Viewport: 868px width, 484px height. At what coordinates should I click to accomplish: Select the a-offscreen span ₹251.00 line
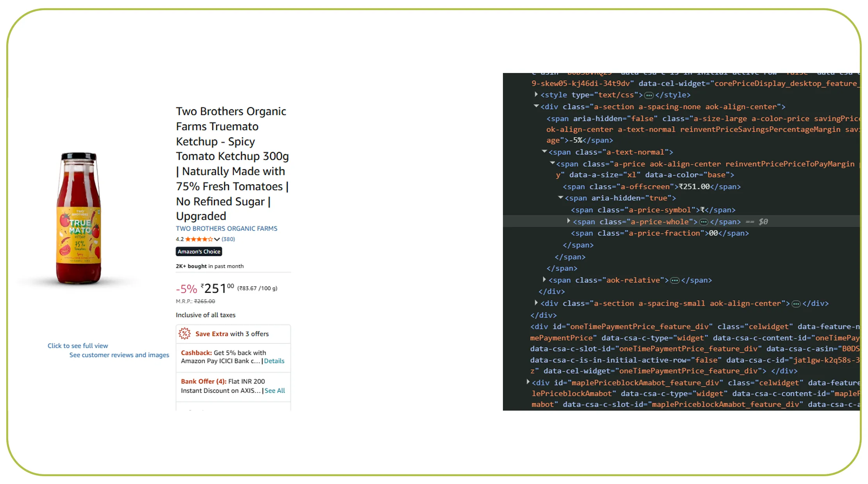click(x=652, y=187)
